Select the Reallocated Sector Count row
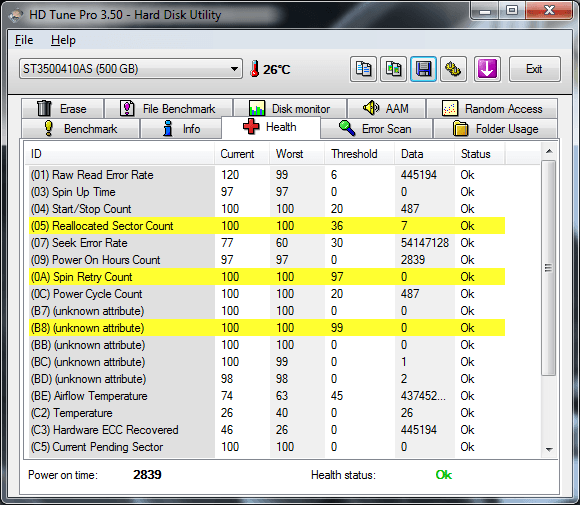The width and height of the screenshot is (580, 505). 267,226
